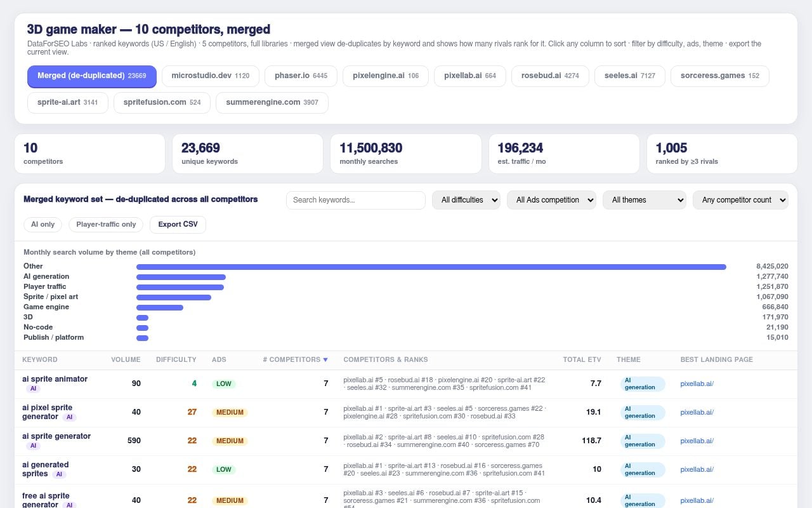
Task: Select the Sprite / pixel art volume bar
Action: point(174,297)
